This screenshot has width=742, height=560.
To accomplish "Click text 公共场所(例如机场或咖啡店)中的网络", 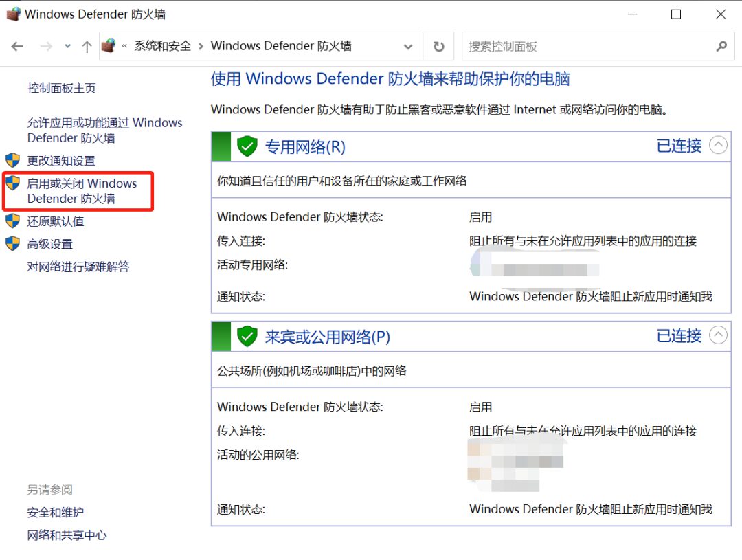I will [x=312, y=371].
